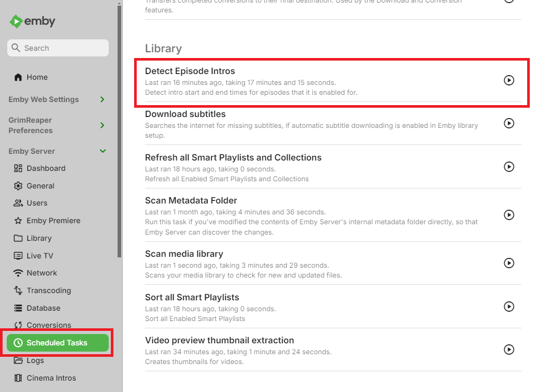Expand GrimReaper Preferences chevron

coord(102,125)
